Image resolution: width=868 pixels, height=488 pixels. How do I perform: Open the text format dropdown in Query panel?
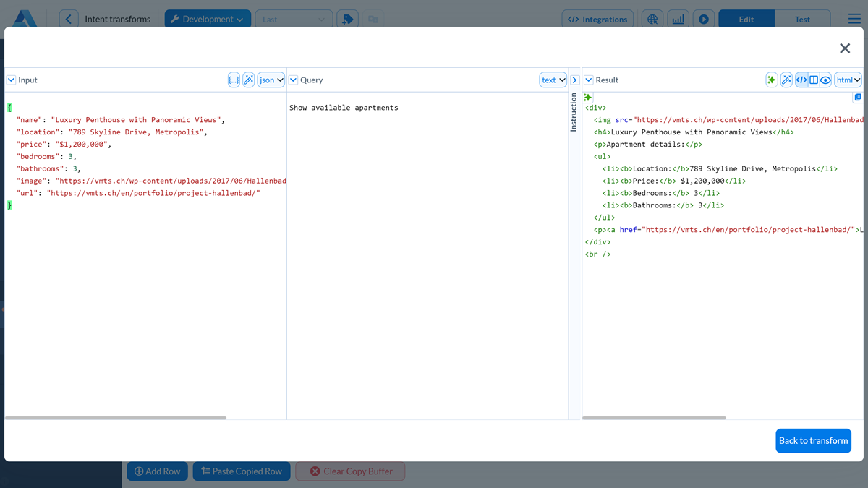(x=552, y=80)
